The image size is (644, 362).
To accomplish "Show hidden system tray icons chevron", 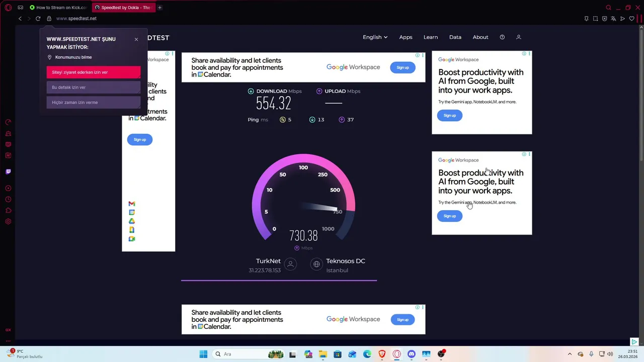I will click(x=570, y=354).
